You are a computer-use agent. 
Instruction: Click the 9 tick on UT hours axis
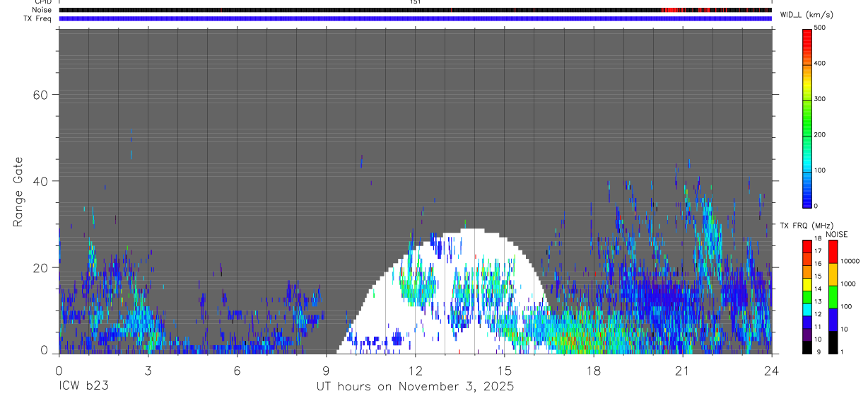pyautogui.click(x=326, y=371)
